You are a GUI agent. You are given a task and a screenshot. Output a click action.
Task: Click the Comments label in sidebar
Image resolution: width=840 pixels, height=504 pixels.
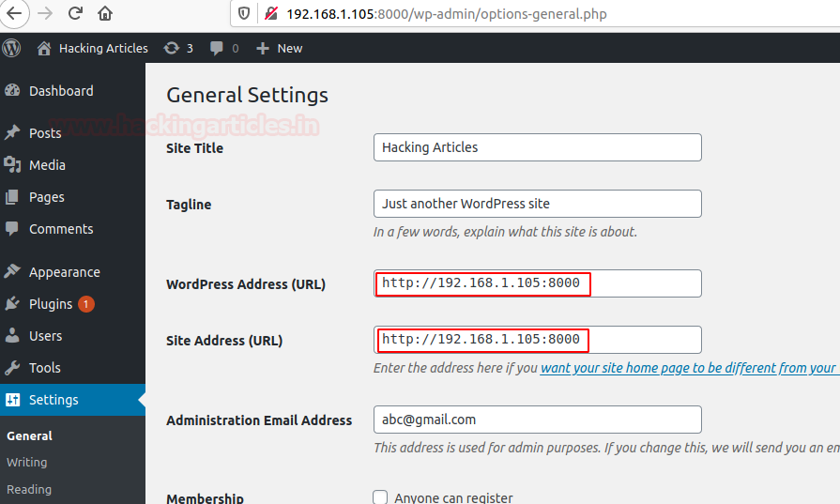click(61, 229)
